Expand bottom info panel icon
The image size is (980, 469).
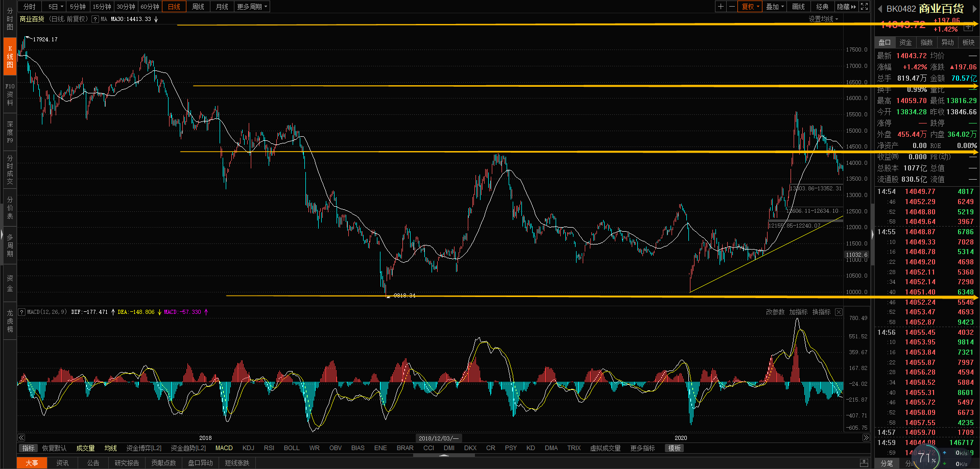(864, 463)
